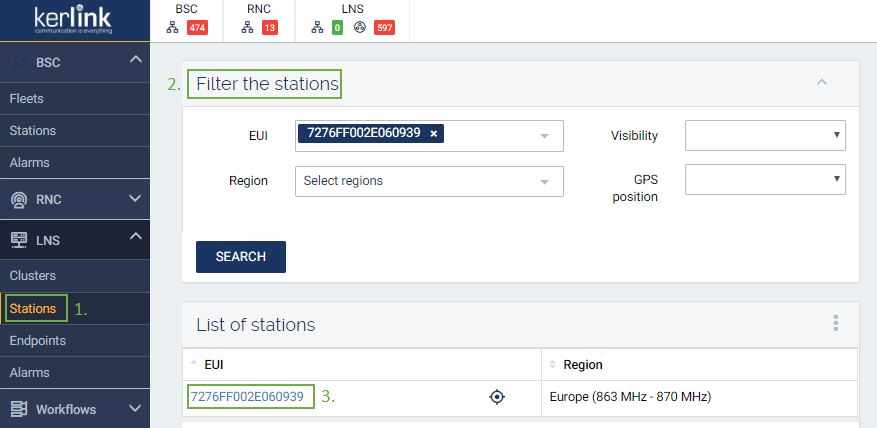Image resolution: width=877 pixels, height=428 pixels.
Task: Open Fleets in the BSC menu
Action: (26, 99)
